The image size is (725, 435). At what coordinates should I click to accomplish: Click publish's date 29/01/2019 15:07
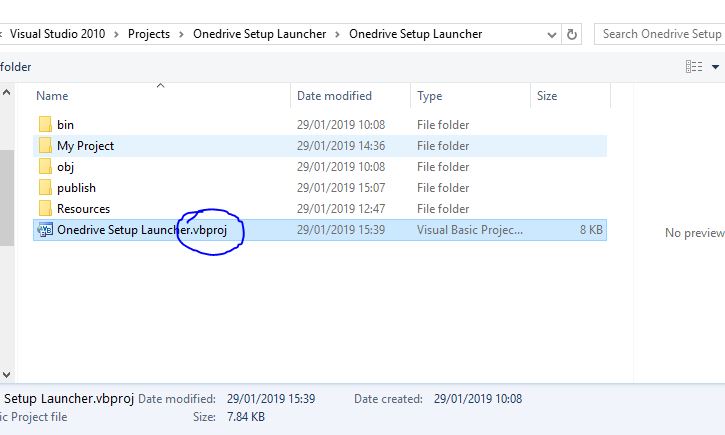[x=341, y=188]
